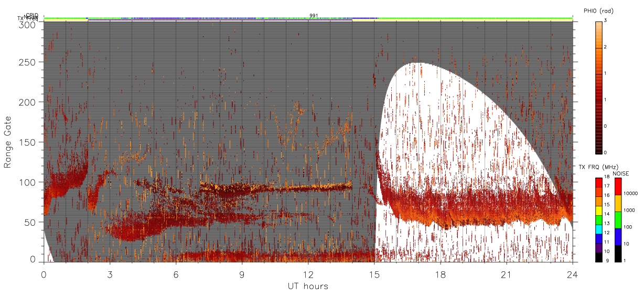Click the PHI0 (rad) colorbar title
This screenshot has width=644, height=297.
(x=598, y=11)
